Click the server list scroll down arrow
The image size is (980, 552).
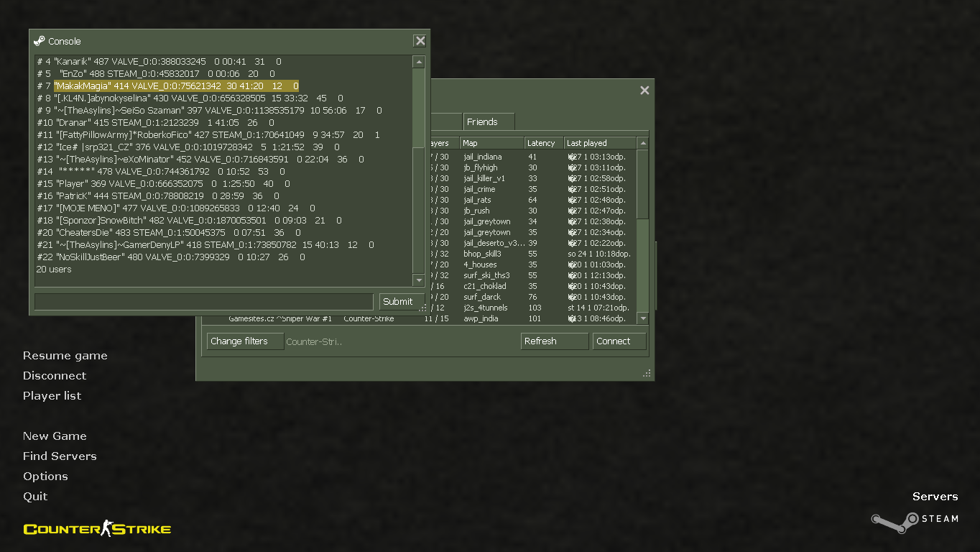(643, 318)
